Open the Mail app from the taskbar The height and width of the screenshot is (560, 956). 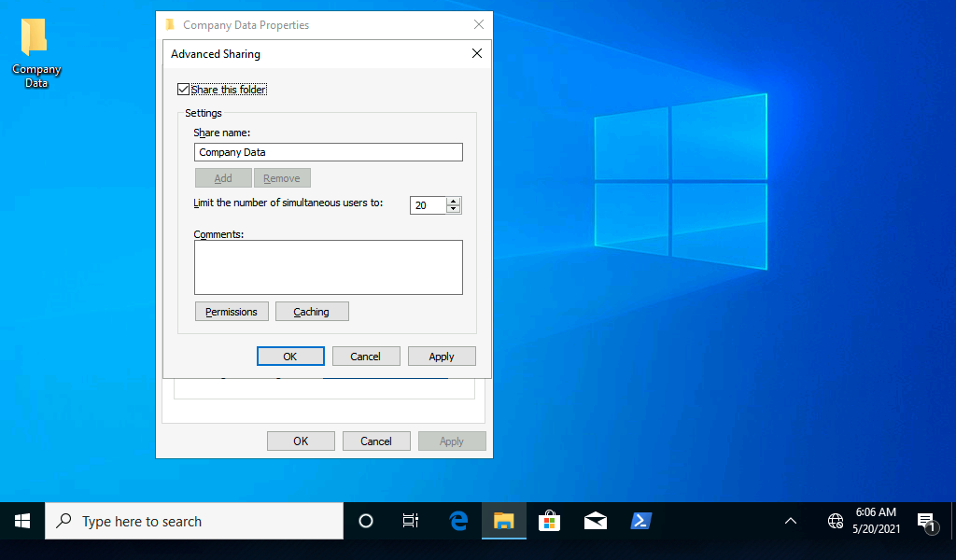pyautogui.click(x=595, y=521)
